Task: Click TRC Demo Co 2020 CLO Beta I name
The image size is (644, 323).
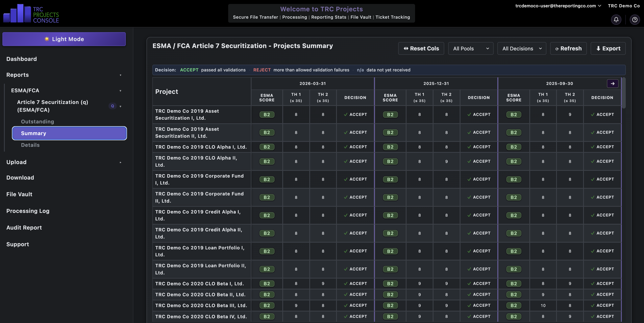Action: pyautogui.click(x=199, y=284)
